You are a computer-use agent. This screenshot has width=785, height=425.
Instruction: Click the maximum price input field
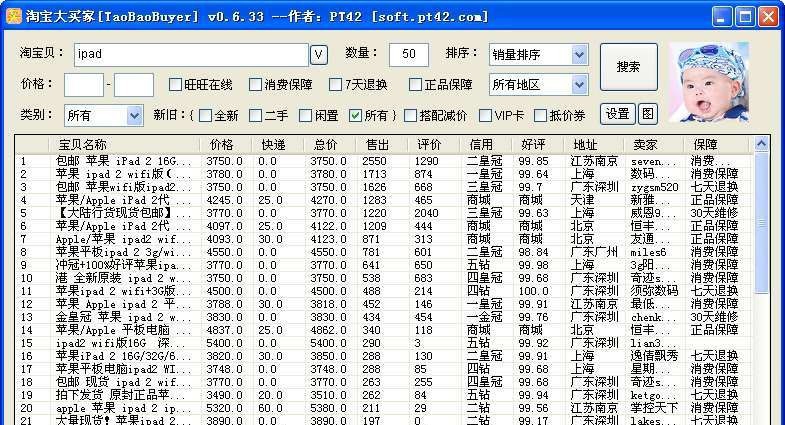[x=134, y=85]
